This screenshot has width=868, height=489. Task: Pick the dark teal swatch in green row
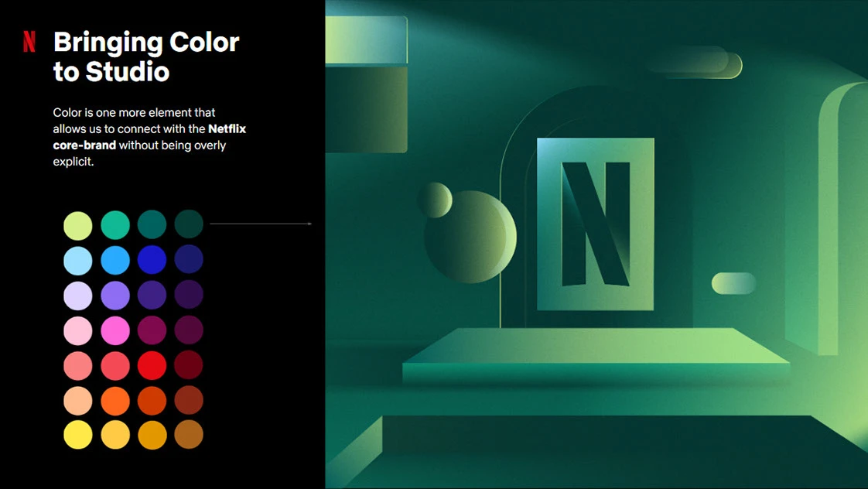point(152,224)
